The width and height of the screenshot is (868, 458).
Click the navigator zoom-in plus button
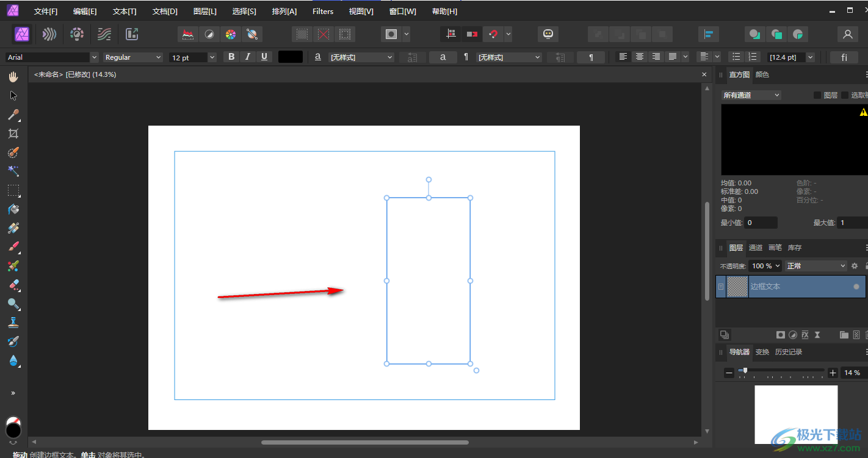pyautogui.click(x=833, y=373)
